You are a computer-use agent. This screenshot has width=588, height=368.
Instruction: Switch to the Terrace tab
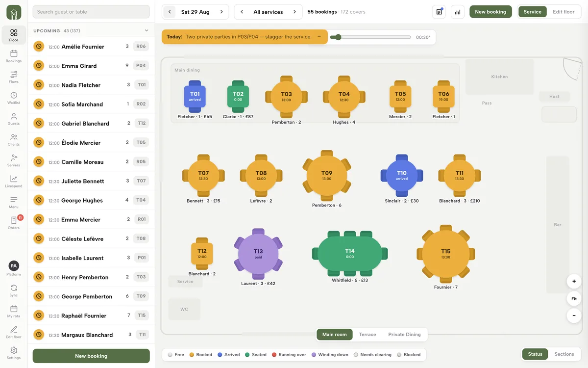[x=367, y=335]
